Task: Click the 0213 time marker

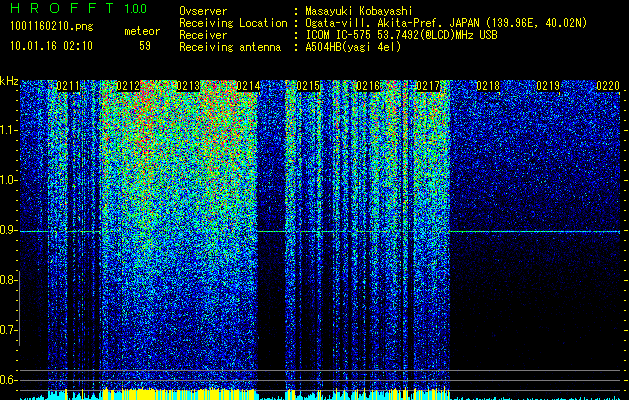Action: click(x=188, y=86)
